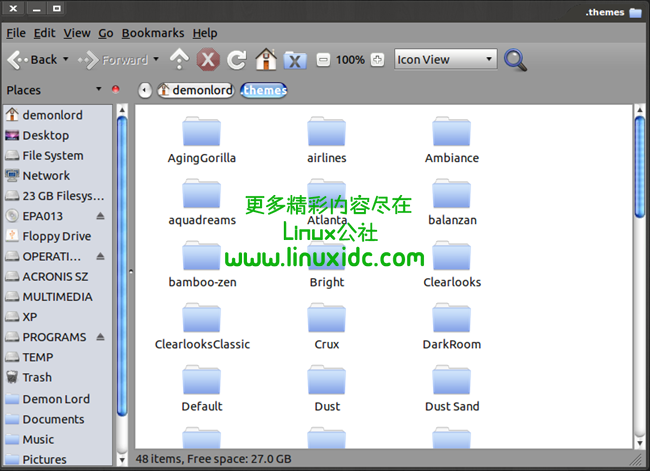Select Documents bookmark
This screenshot has height=471, width=650.
58,419
